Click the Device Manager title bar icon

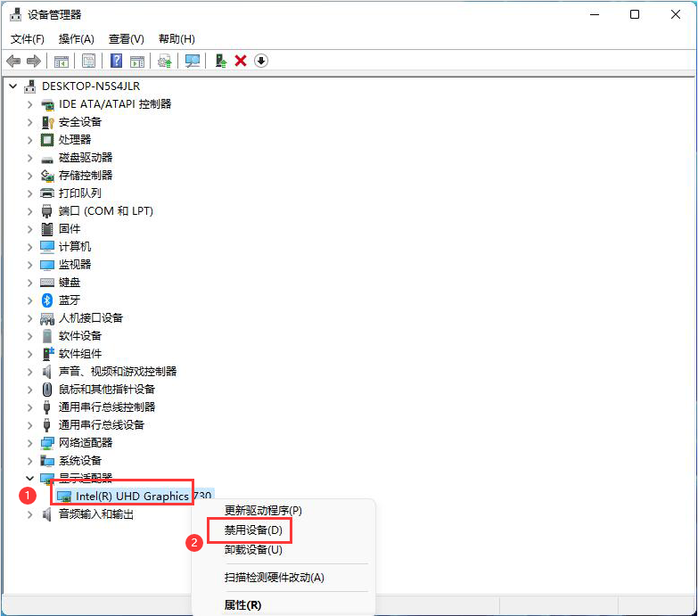[x=15, y=14]
